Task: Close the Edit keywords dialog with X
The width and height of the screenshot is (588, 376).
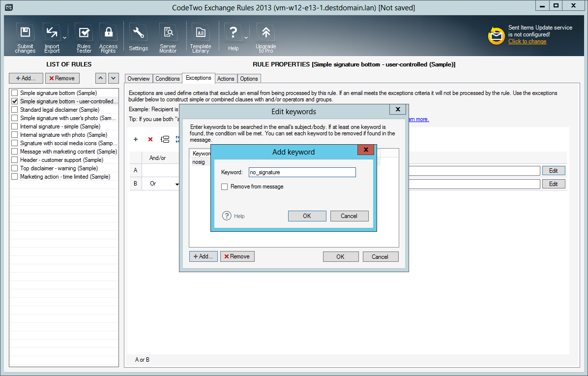Action: tap(398, 109)
